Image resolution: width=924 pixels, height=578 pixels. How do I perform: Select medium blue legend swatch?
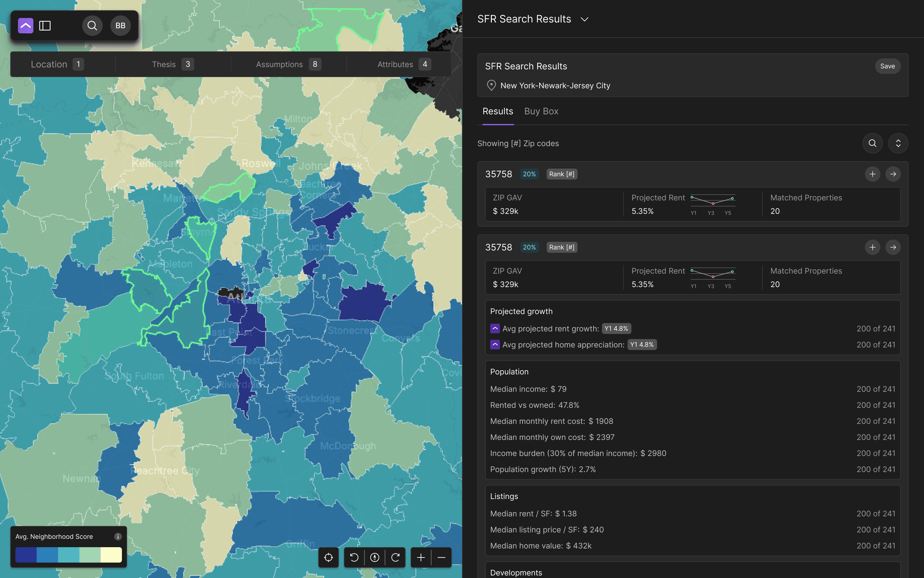tap(47, 555)
